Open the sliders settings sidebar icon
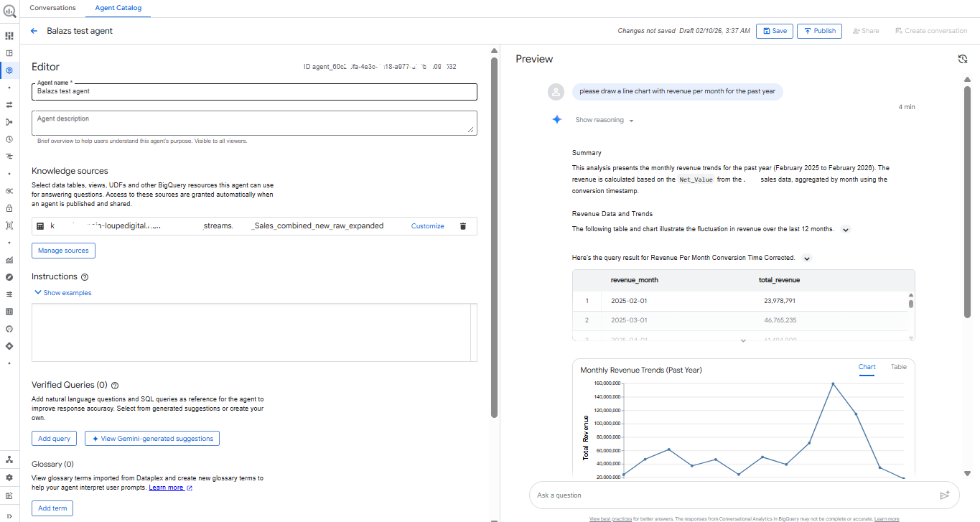The image size is (980, 522). [x=9, y=294]
